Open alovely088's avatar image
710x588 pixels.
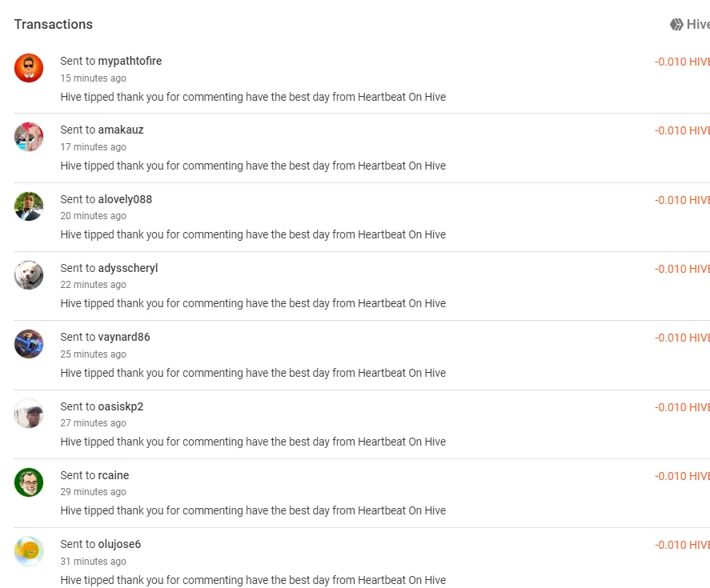(x=29, y=206)
